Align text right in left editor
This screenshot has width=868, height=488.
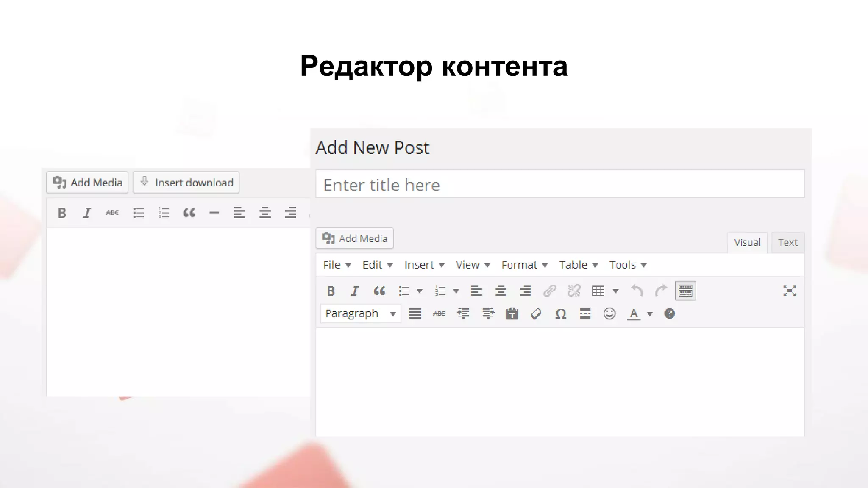click(x=290, y=213)
